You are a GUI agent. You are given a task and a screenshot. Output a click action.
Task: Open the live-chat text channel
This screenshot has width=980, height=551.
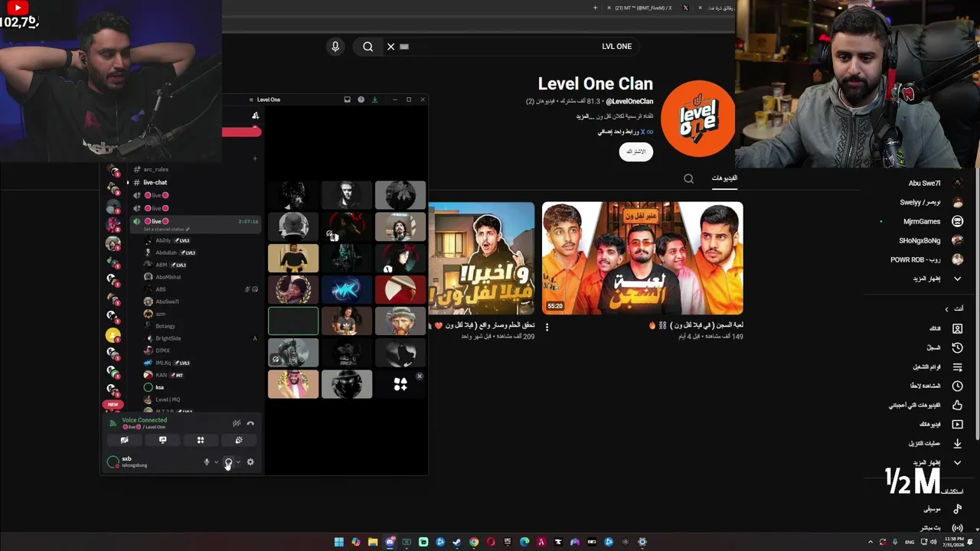coord(155,182)
